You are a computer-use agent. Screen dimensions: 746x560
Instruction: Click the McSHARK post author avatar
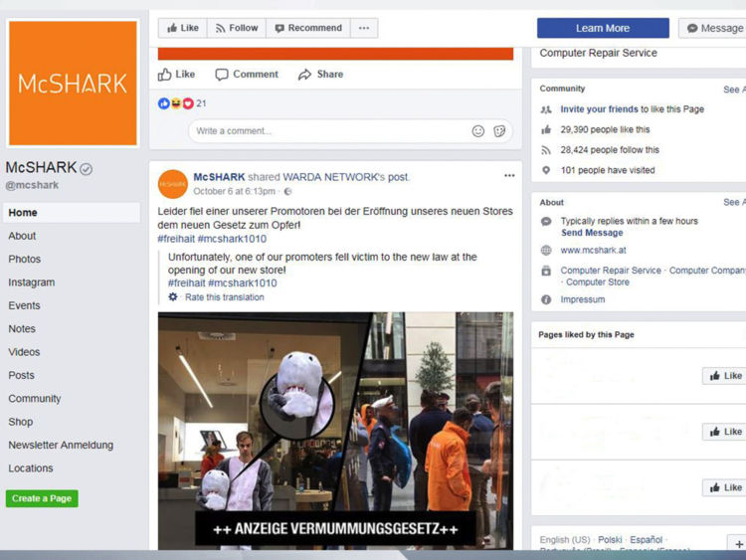pyautogui.click(x=173, y=184)
